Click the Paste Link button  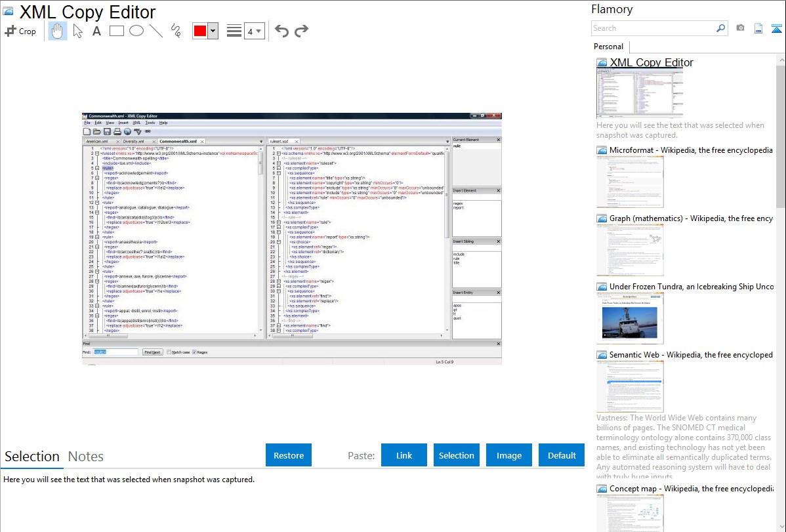[x=404, y=455]
